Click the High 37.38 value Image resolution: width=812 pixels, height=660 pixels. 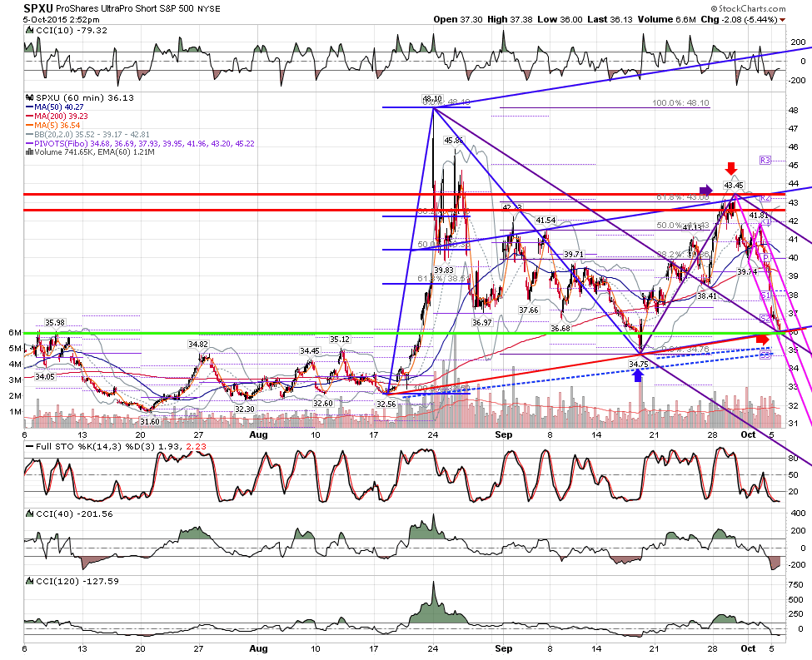pos(510,20)
